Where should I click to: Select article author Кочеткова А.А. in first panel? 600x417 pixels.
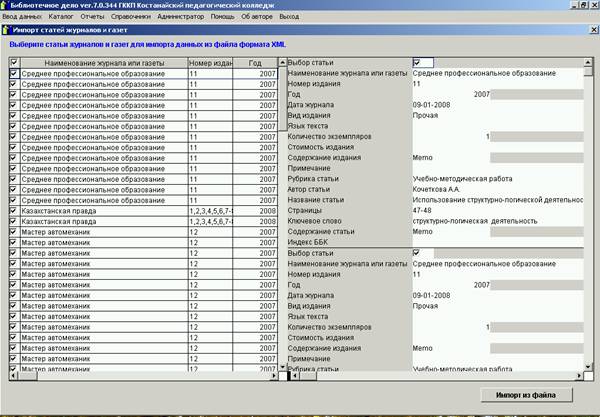pyautogui.click(x=436, y=189)
